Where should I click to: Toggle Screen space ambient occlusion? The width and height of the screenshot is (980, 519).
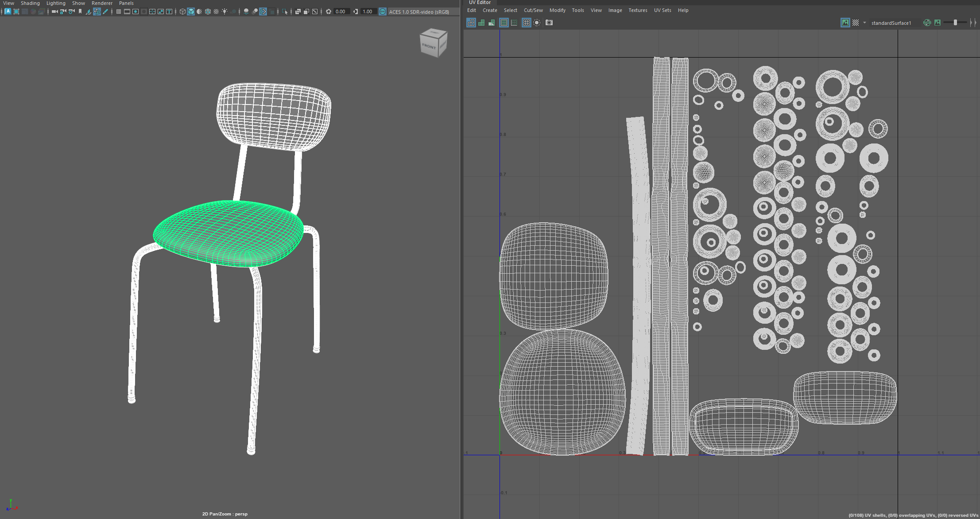[x=246, y=12]
